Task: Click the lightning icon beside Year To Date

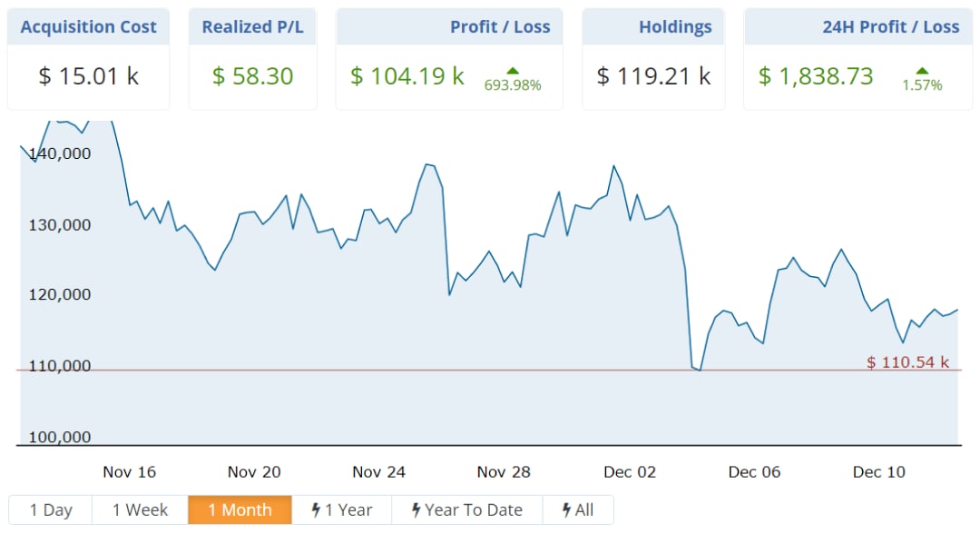Action: (416, 510)
